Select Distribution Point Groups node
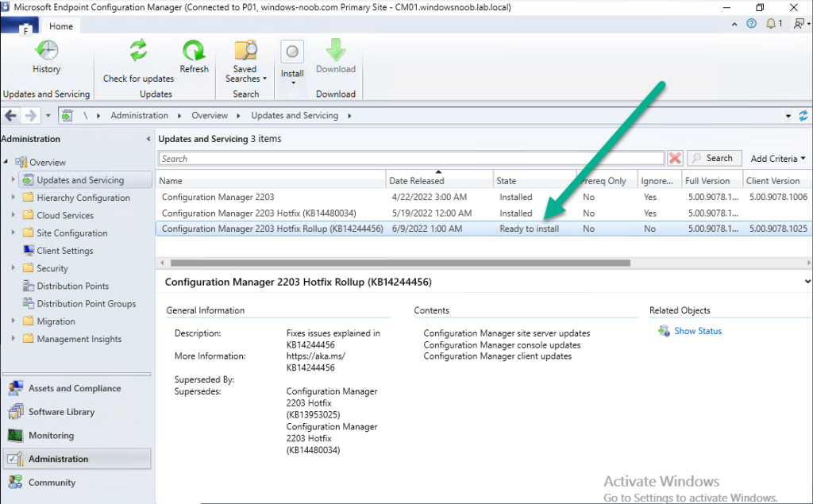813x504 pixels. coord(86,303)
